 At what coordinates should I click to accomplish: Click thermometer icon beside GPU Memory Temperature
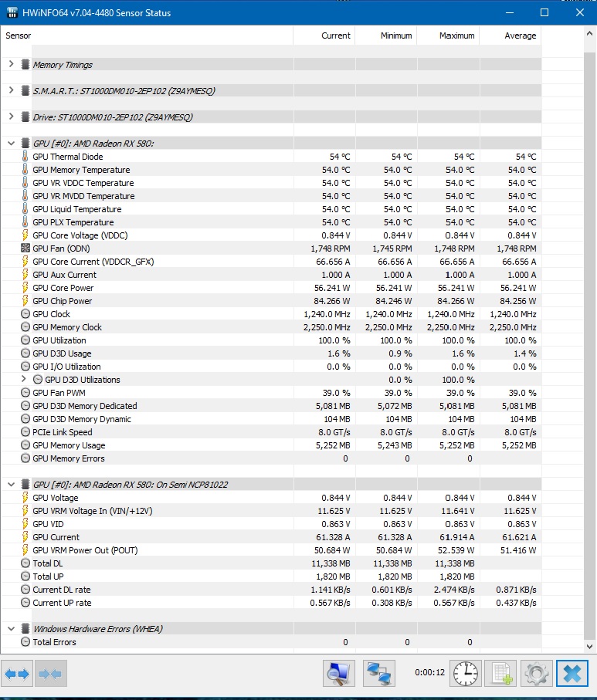pyautogui.click(x=25, y=170)
